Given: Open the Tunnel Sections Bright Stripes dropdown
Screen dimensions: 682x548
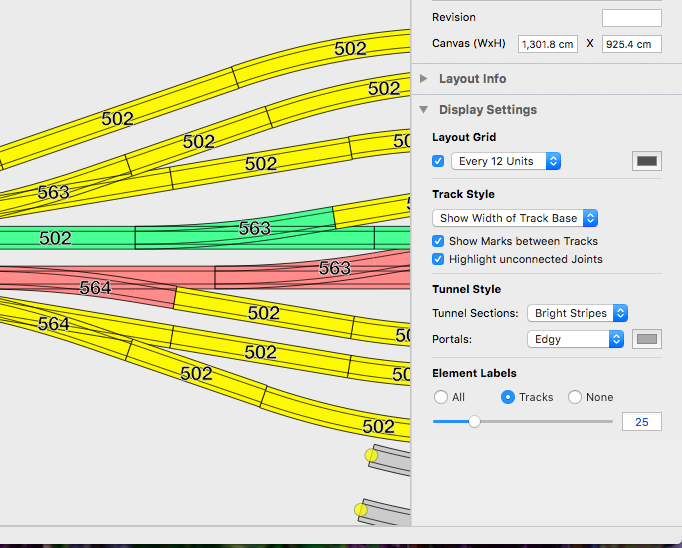Looking at the screenshot, I should click(x=577, y=313).
